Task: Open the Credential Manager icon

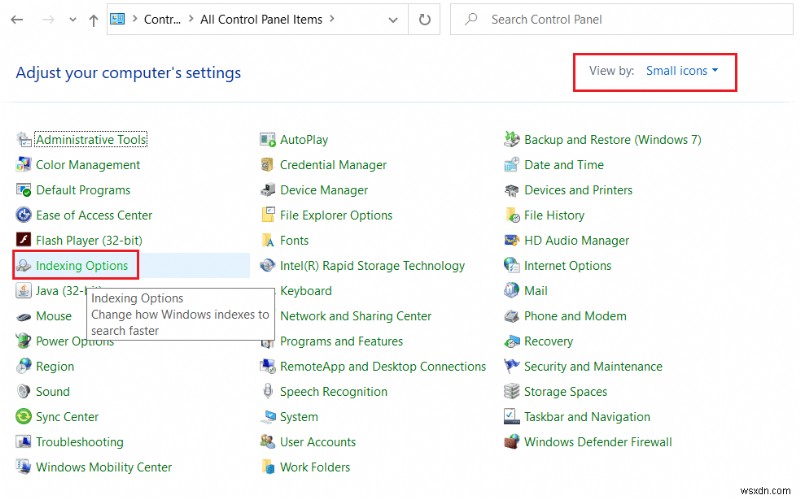Action: pyautogui.click(x=268, y=165)
